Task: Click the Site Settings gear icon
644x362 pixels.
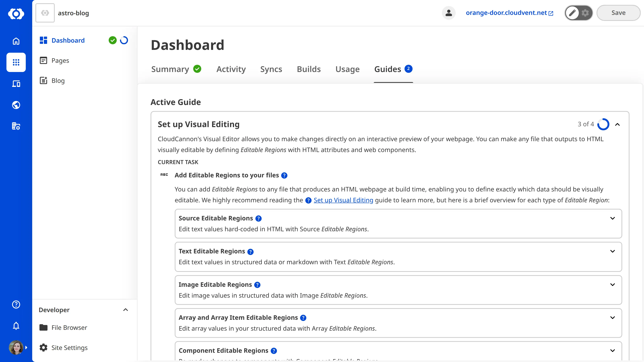Action: (x=43, y=348)
